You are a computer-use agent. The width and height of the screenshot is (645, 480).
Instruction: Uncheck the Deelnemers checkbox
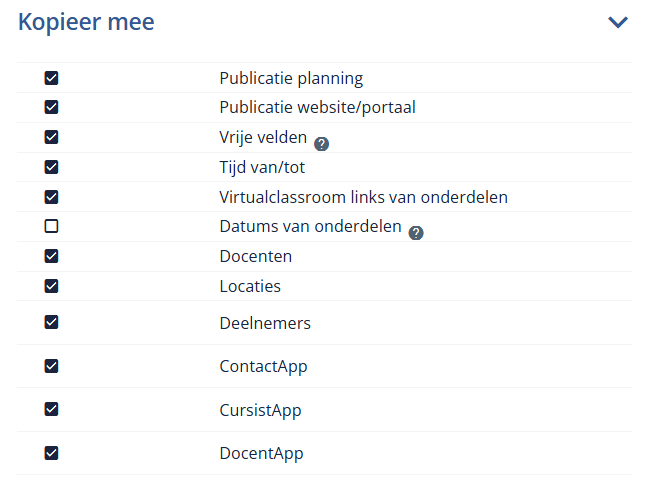click(51, 322)
